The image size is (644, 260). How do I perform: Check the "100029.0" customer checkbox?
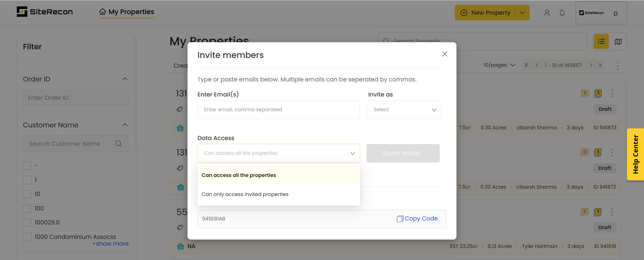pos(28,223)
